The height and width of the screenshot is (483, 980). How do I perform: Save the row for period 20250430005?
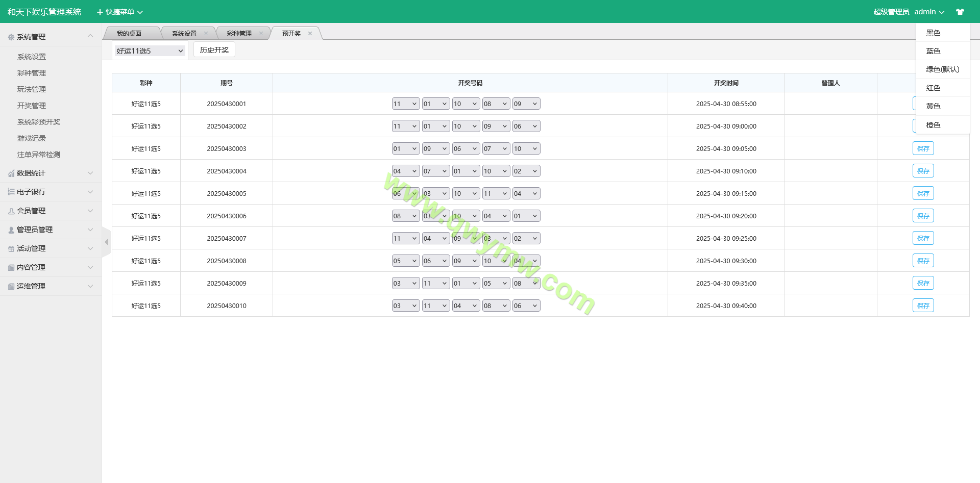coord(923,194)
